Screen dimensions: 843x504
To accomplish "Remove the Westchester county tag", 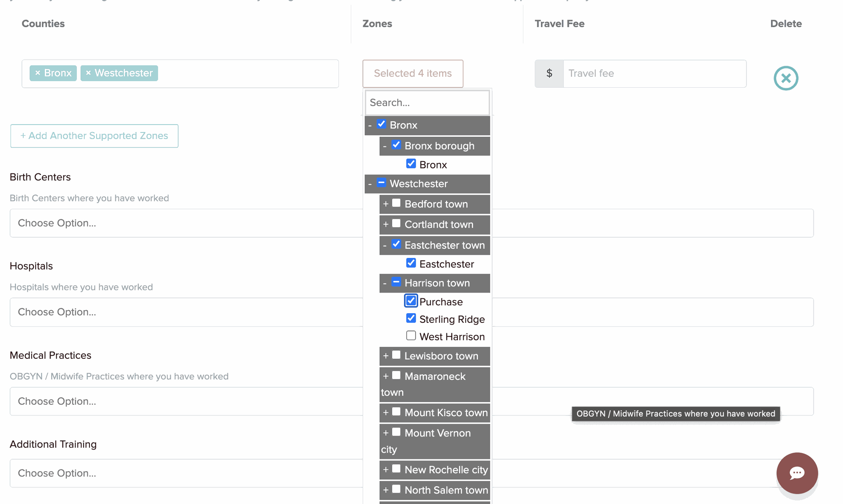I will 88,73.
